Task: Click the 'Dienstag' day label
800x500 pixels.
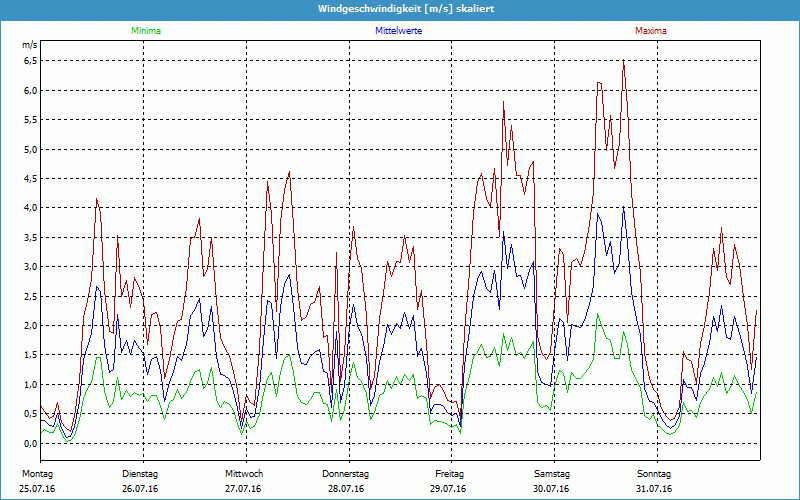Action: coord(140,474)
